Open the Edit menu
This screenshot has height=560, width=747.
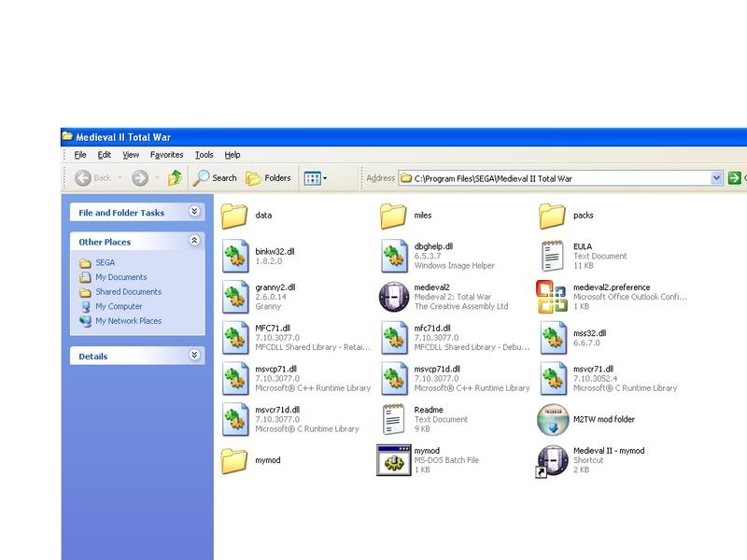click(105, 155)
